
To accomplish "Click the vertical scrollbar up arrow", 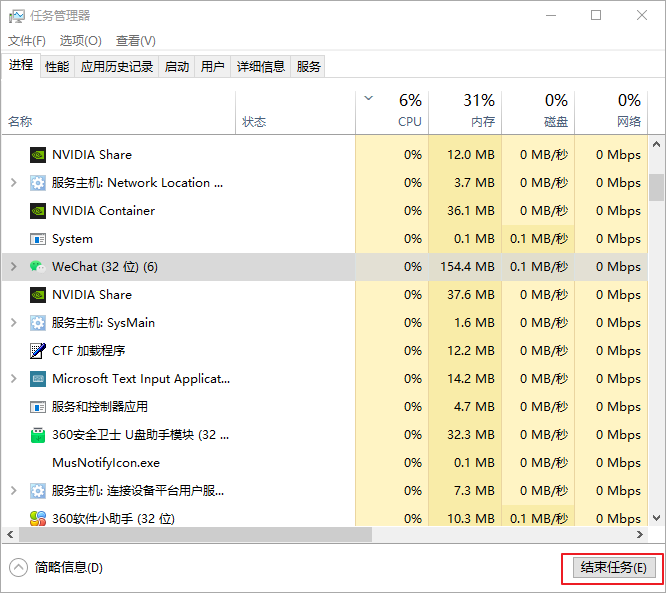I will (656, 144).
